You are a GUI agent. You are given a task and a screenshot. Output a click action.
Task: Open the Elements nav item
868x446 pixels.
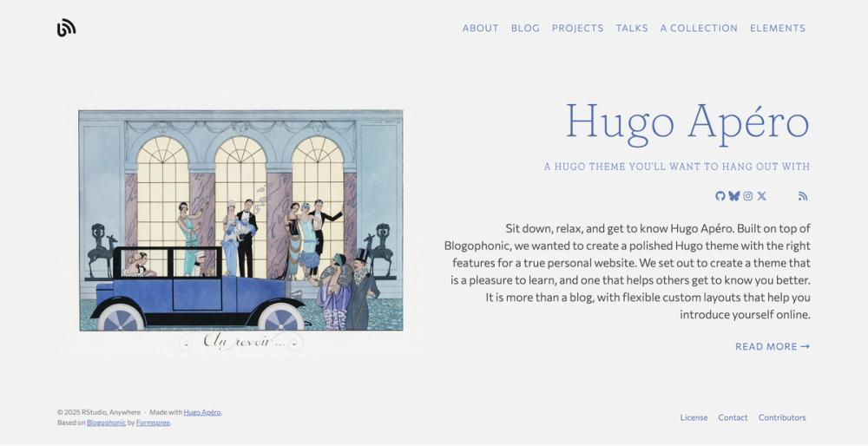tap(778, 29)
